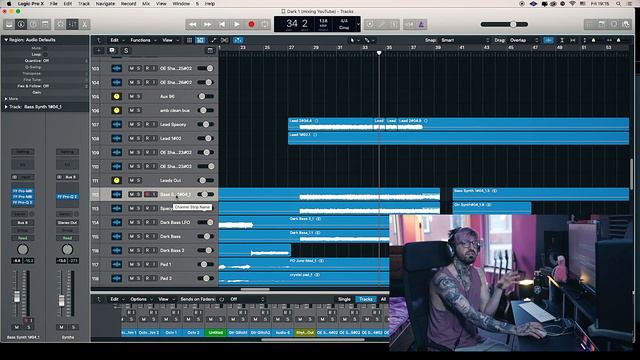Image resolution: width=640 pixels, height=360 pixels.
Task: Start playback with the Play button
Action: click(x=237, y=24)
